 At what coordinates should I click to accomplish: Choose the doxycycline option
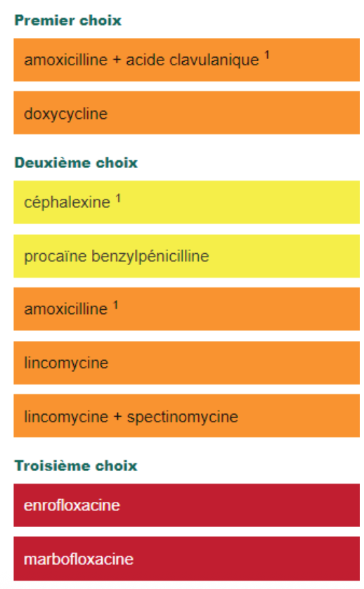click(187, 112)
